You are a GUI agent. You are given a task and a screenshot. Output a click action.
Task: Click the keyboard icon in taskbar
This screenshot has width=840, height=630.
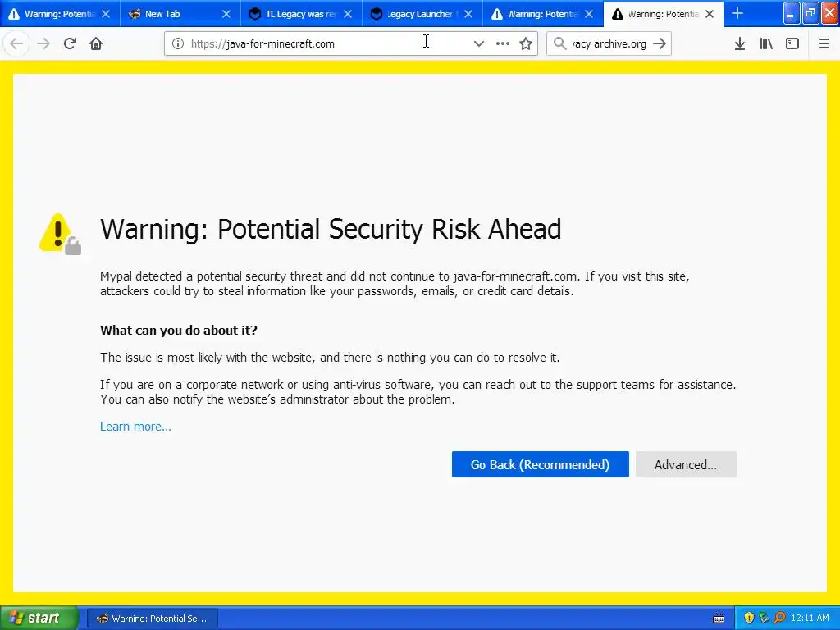[719, 619]
